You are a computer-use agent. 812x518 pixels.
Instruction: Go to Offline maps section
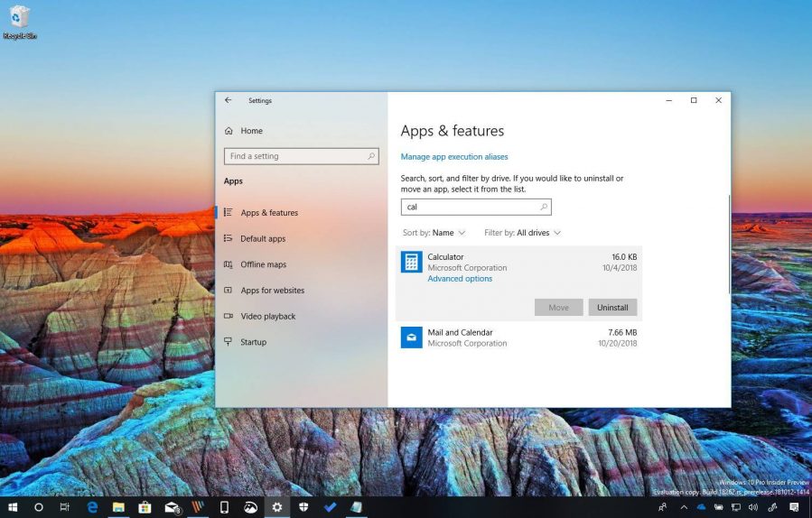(263, 264)
